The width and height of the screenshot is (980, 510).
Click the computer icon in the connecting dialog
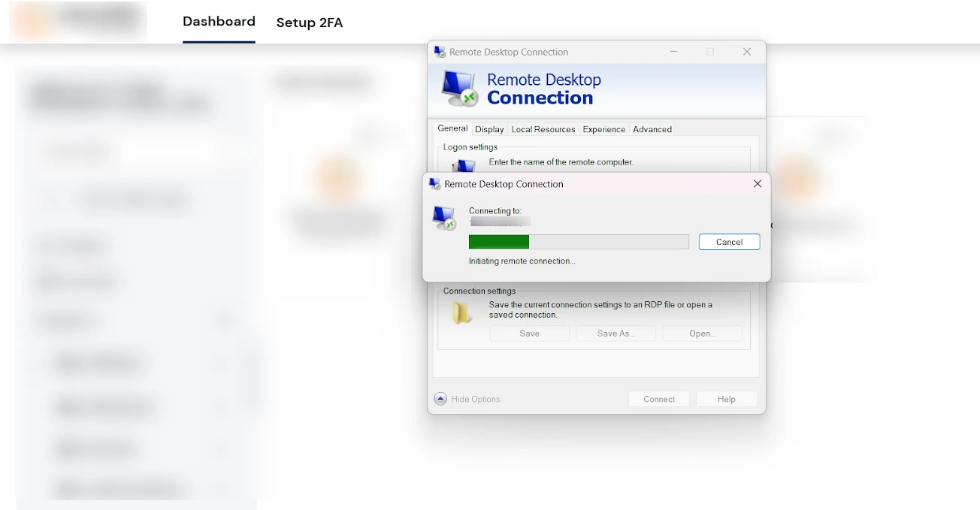pos(443,218)
